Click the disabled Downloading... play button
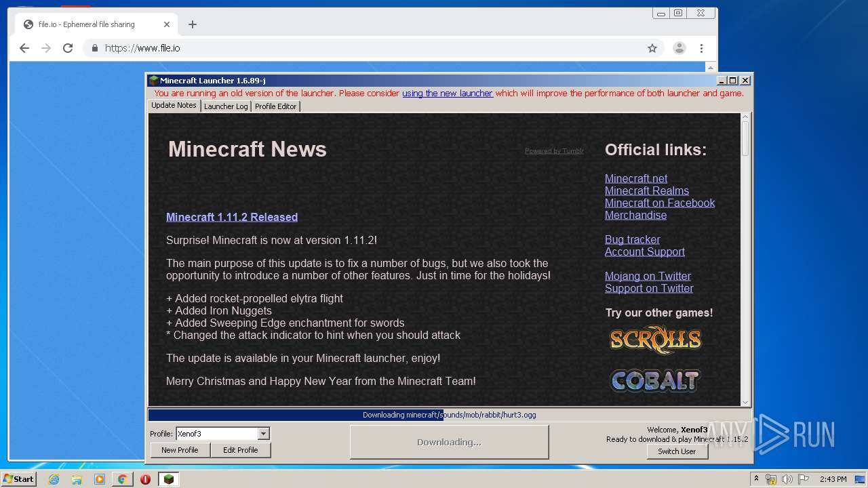The image size is (868, 488). (x=449, y=442)
